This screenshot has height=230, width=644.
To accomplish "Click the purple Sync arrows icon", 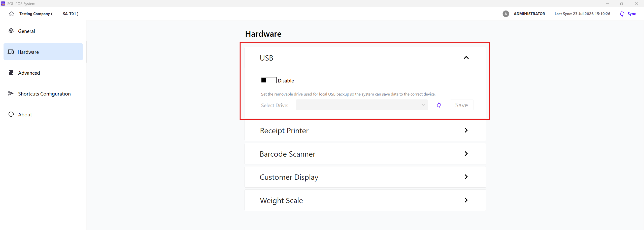I will coord(622,14).
